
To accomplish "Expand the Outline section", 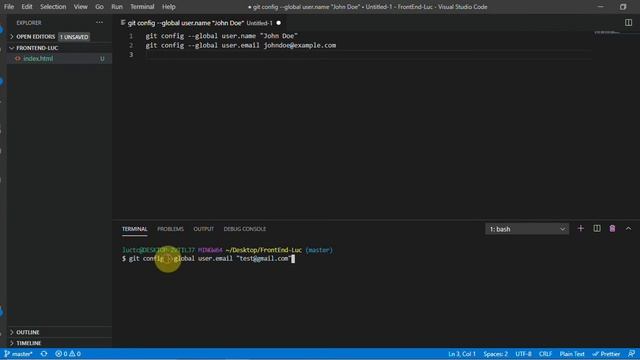I will point(28,332).
